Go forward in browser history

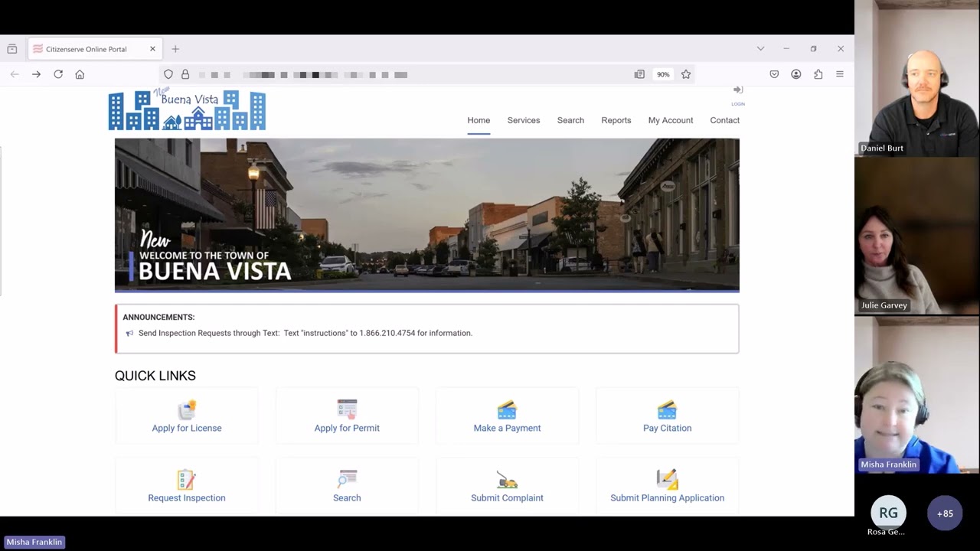(36, 74)
